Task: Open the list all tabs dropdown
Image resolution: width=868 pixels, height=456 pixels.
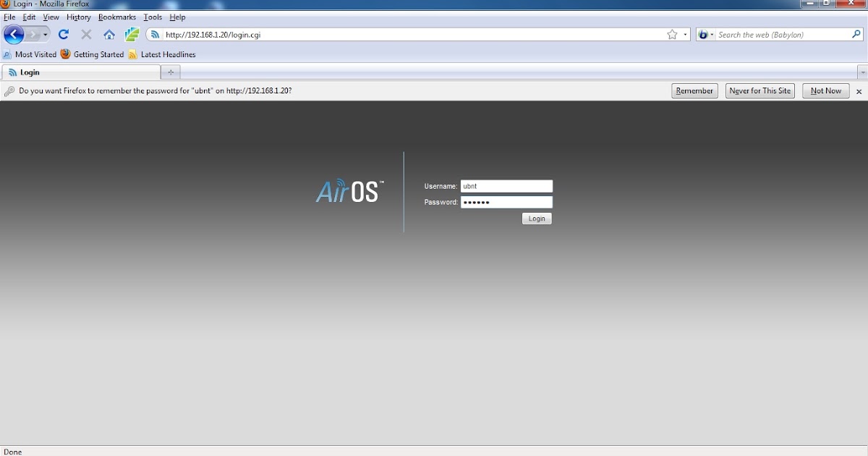Action: pyautogui.click(x=862, y=72)
